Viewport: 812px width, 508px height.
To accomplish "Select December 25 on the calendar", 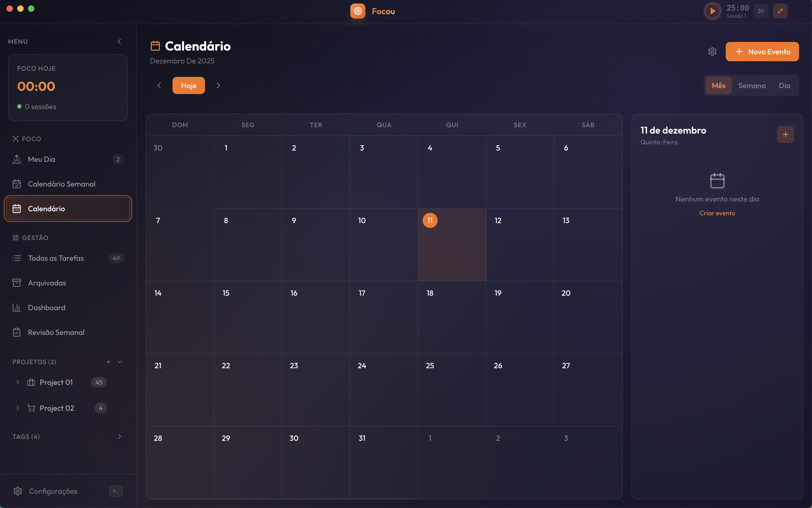I will point(452,390).
